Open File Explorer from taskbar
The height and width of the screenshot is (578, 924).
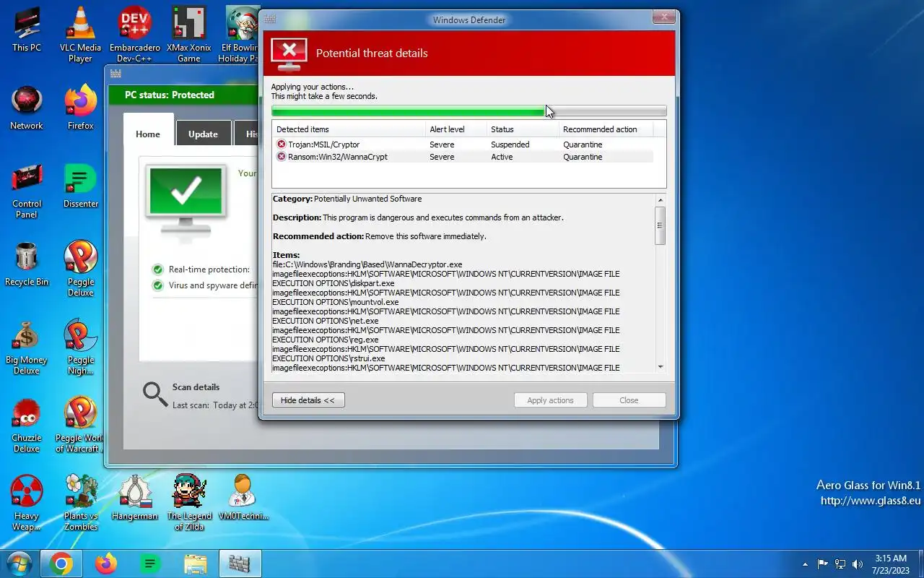[x=195, y=564]
